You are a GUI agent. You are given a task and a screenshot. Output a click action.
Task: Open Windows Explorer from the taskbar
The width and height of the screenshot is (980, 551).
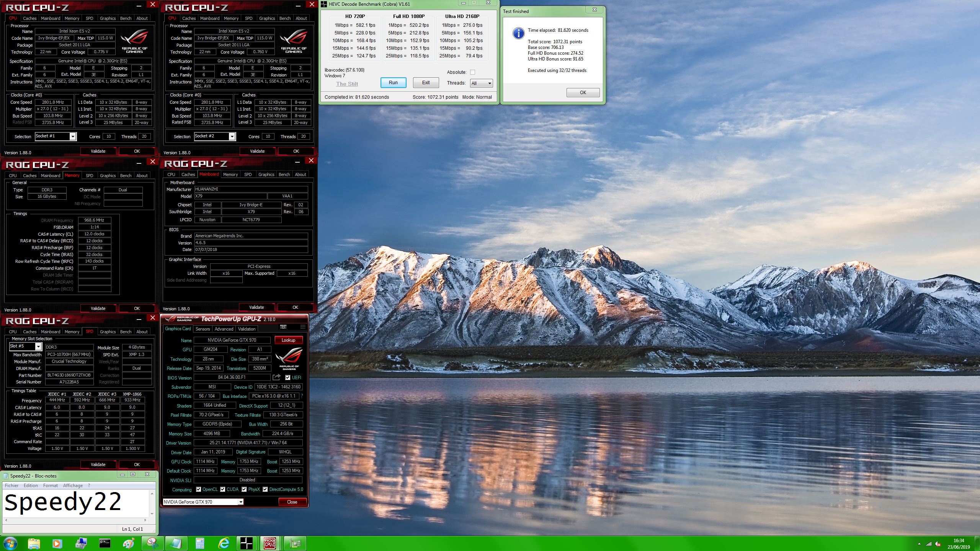coord(34,543)
